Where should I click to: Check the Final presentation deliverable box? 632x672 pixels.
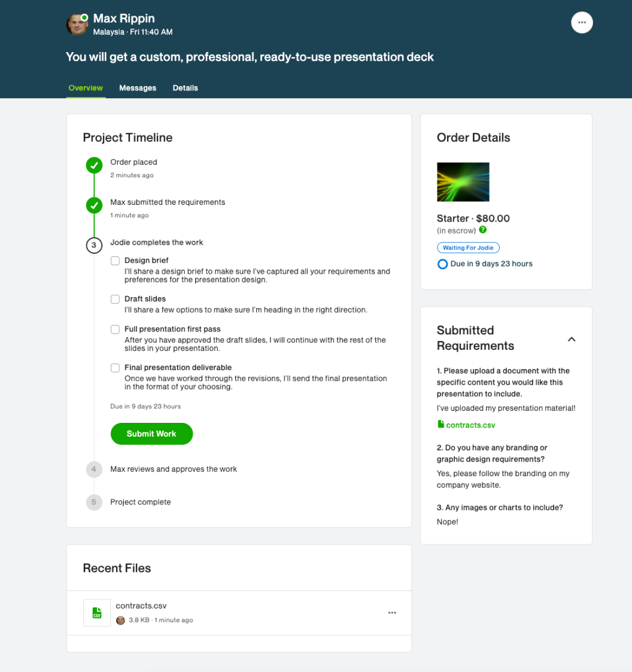tap(115, 368)
